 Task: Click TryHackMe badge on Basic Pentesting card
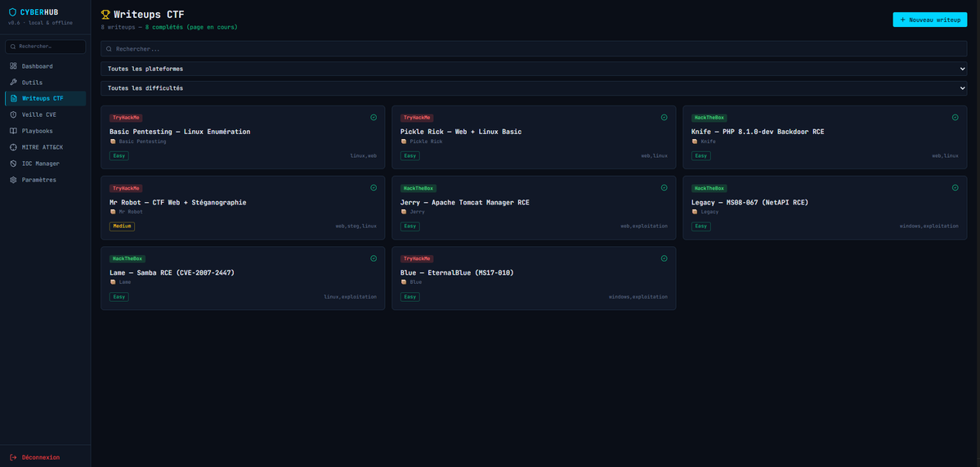click(126, 118)
